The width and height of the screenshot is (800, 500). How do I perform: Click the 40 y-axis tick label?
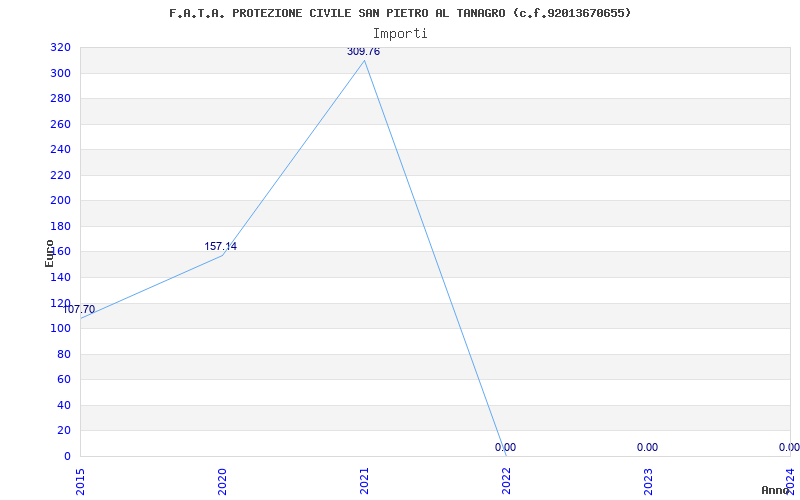[64, 405]
